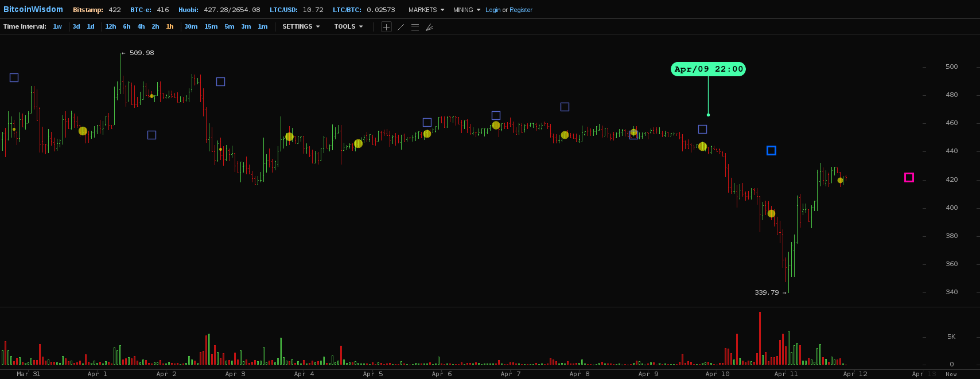Click the Apr/09 22:00 timestamp label
The image size is (980, 379).
point(708,69)
